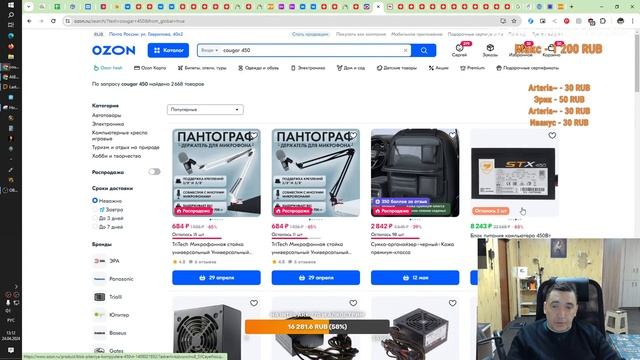Open the Популярные sort dropdown
Screen dimensions: 640x360
[x=205, y=109]
